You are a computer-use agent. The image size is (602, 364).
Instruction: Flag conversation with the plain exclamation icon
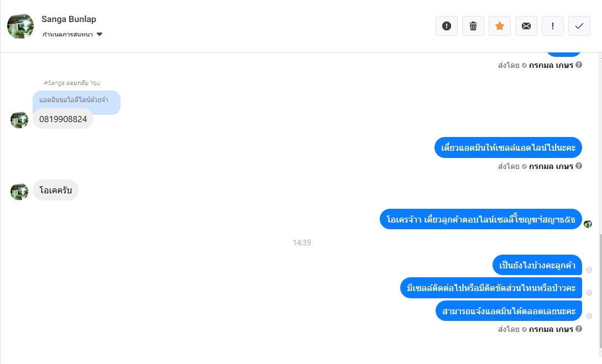(x=552, y=26)
